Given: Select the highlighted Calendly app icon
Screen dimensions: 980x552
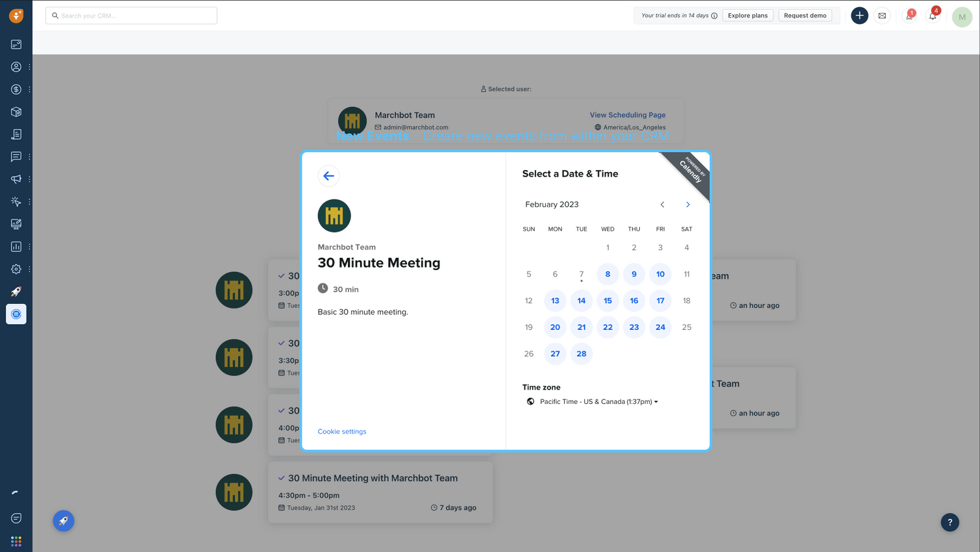Looking at the screenshot, I should [x=16, y=314].
